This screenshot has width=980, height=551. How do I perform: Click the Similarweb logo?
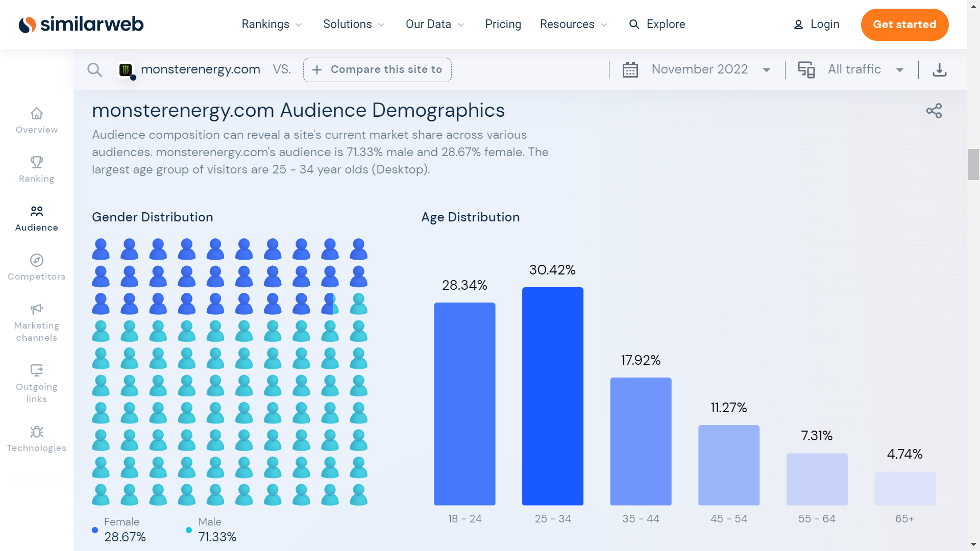(x=81, y=24)
